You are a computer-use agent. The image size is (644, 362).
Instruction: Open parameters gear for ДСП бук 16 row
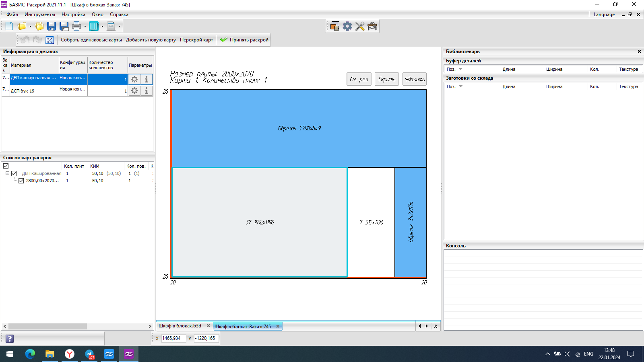tap(134, 91)
